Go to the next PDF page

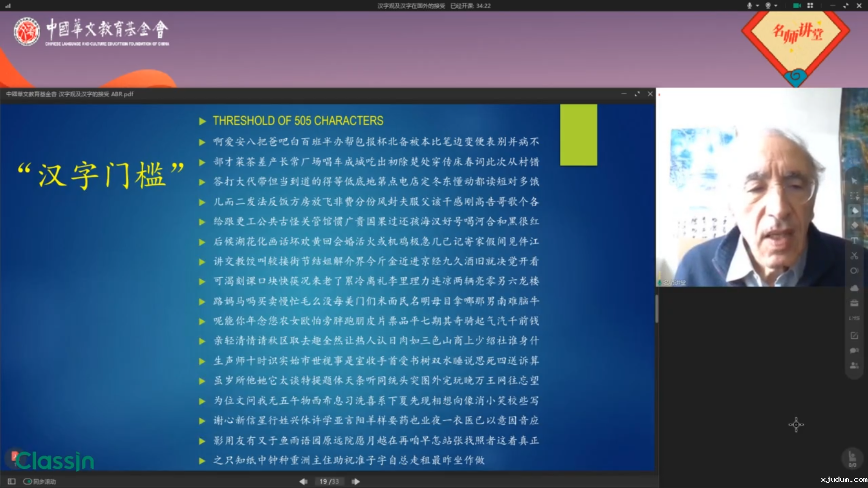point(356,482)
